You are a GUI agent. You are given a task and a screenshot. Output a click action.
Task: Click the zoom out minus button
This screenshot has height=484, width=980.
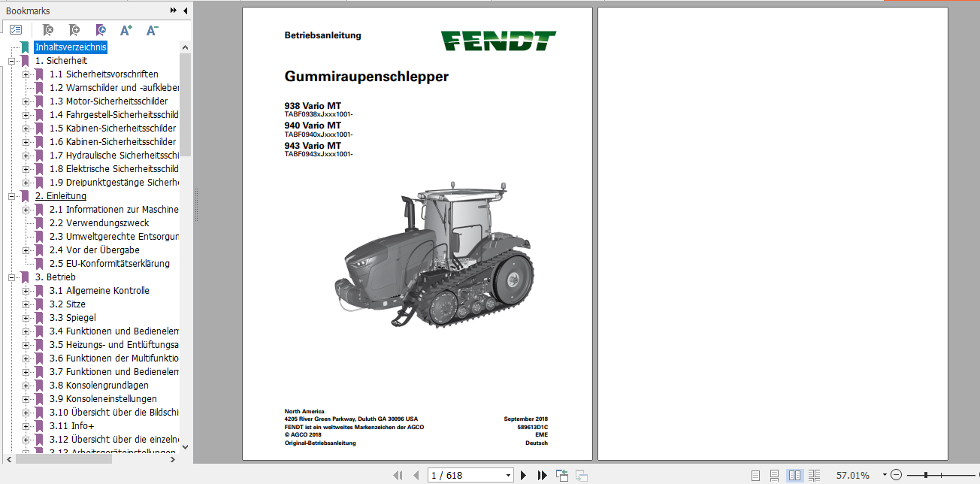896,475
